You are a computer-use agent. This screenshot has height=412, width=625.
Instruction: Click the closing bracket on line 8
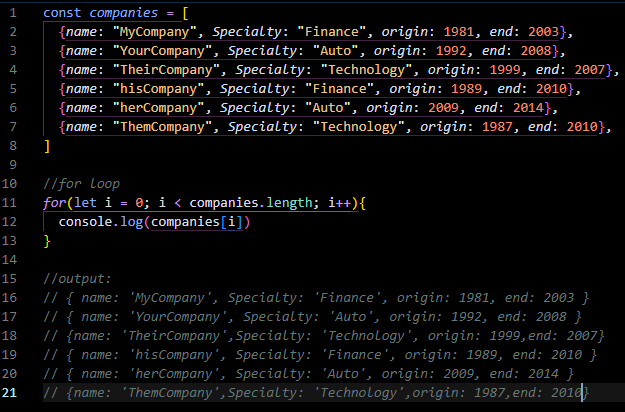(x=47, y=146)
